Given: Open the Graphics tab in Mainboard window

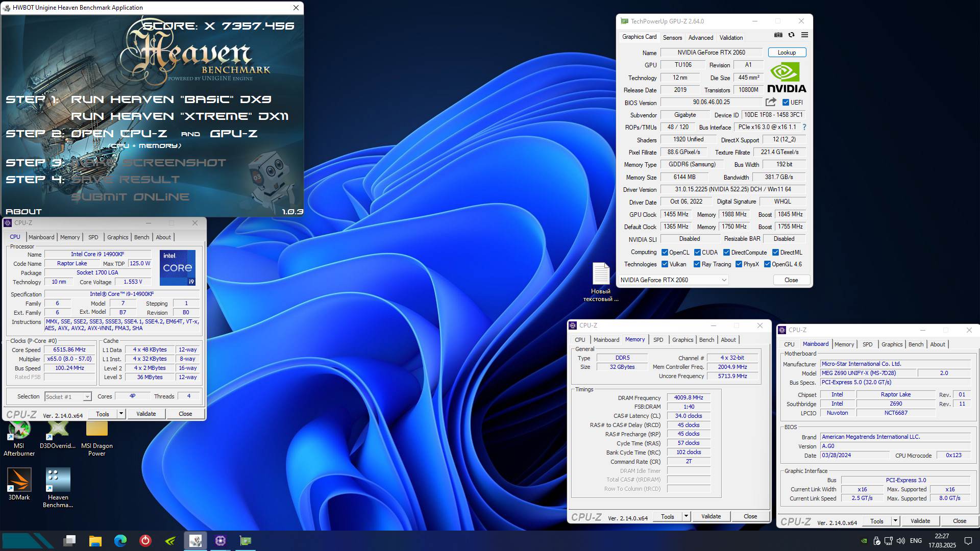Looking at the screenshot, I should (892, 344).
